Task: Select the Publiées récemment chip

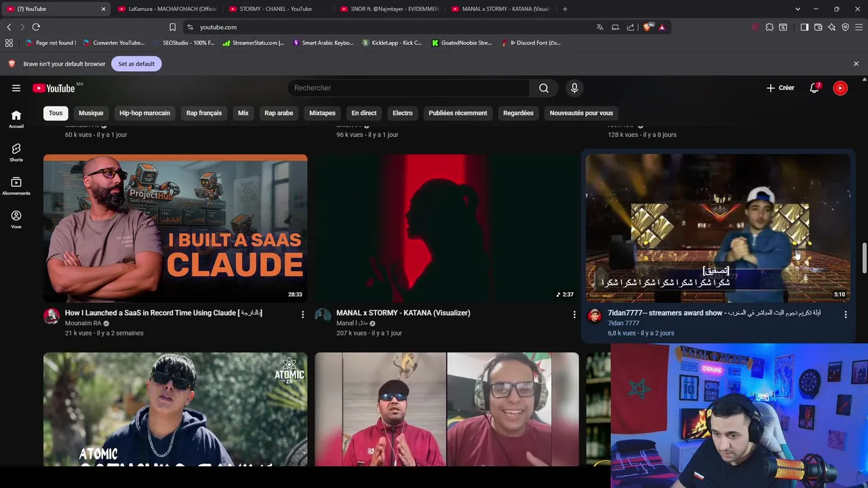Action: (x=458, y=113)
